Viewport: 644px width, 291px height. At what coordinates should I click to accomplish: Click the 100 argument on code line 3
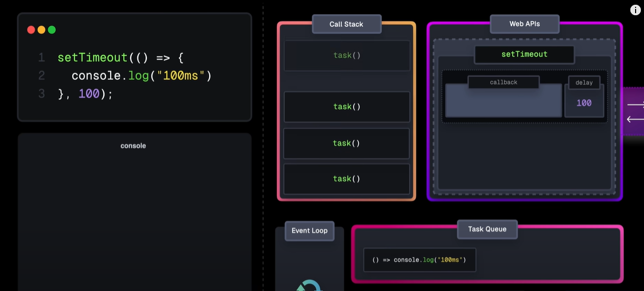tap(89, 94)
